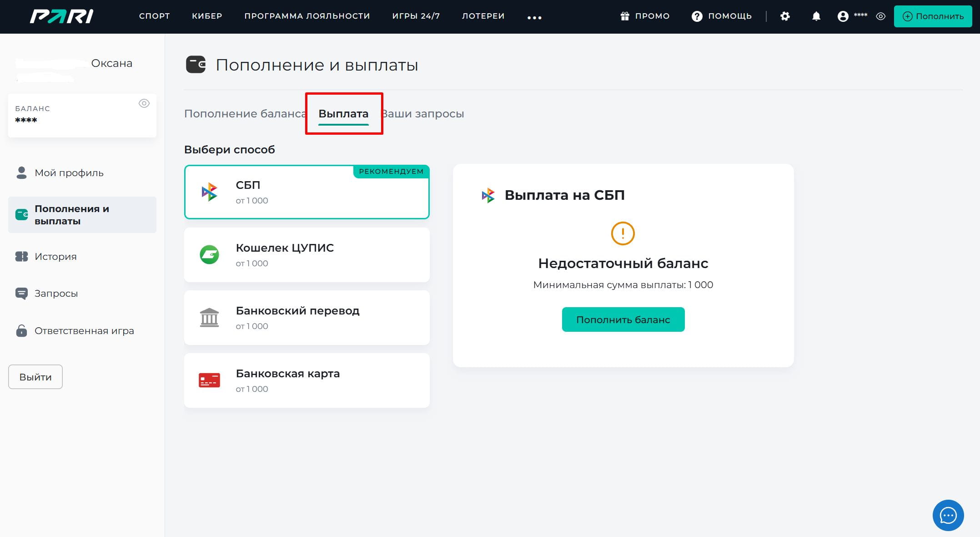Click the Выйти logout button
The image size is (980, 537).
point(35,377)
